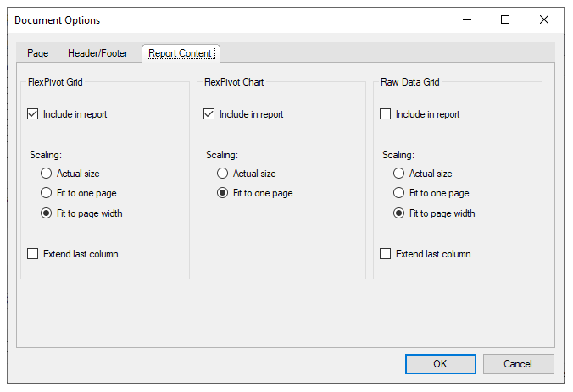Close the Document Options dialog
Screen dimensions: 573x392
tap(544, 19)
